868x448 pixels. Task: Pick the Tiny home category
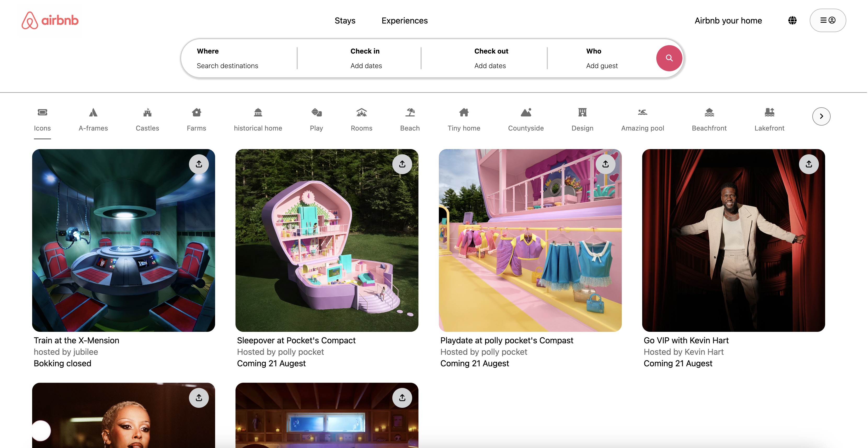tap(464, 120)
